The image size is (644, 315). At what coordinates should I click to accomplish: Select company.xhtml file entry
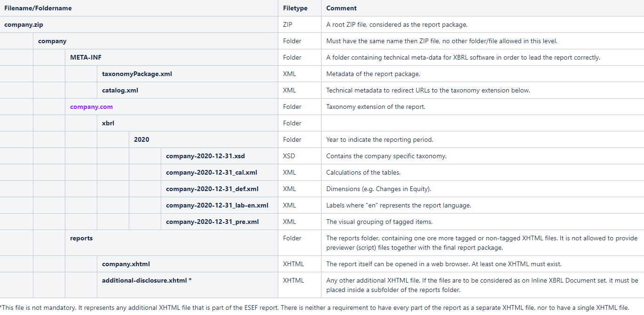point(126,264)
